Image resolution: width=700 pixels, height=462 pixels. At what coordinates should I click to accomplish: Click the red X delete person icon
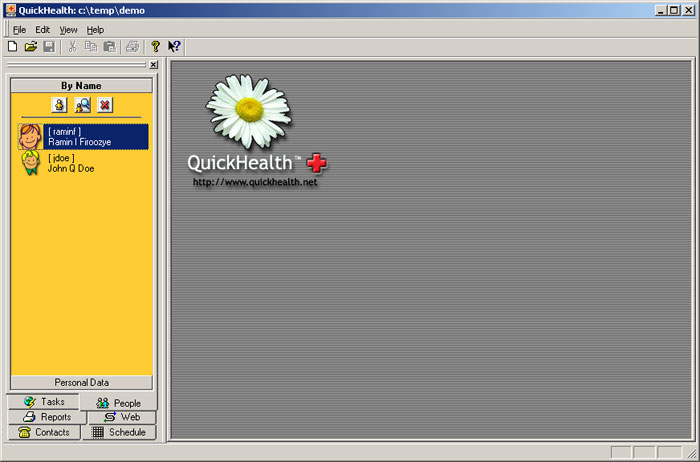[105, 105]
